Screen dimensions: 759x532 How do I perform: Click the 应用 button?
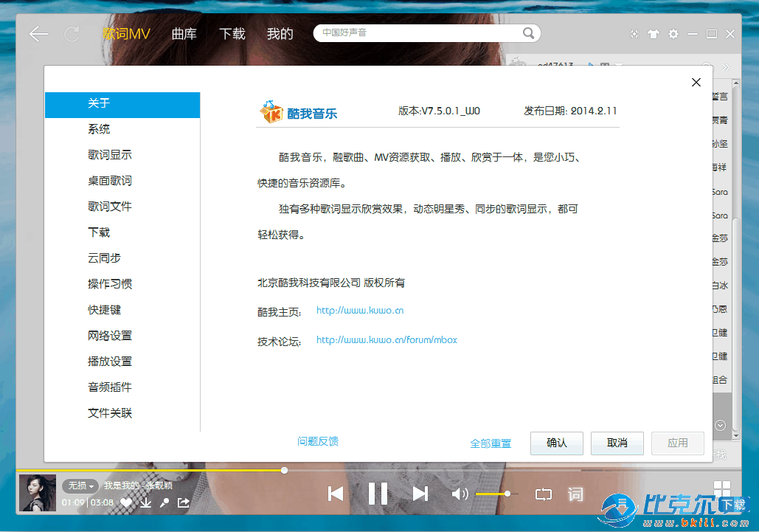tap(678, 443)
